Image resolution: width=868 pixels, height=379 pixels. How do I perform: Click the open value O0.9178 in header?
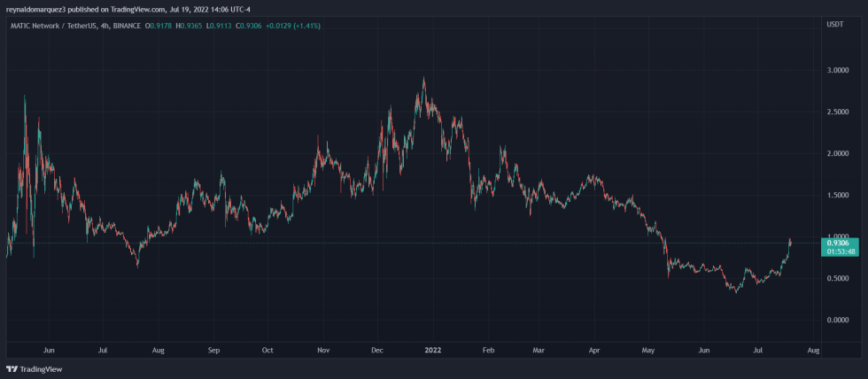click(160, 26)
